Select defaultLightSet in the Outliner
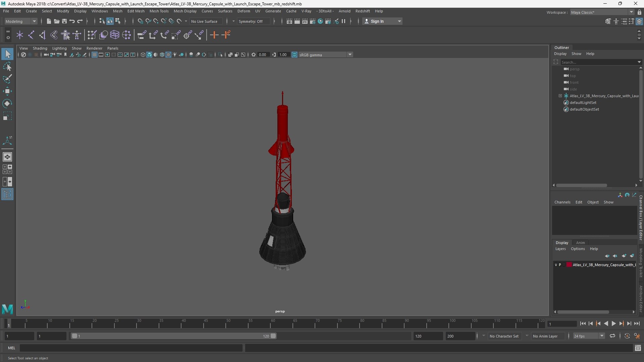This screenshot has height=362, width=644. [x=583, y=103]
